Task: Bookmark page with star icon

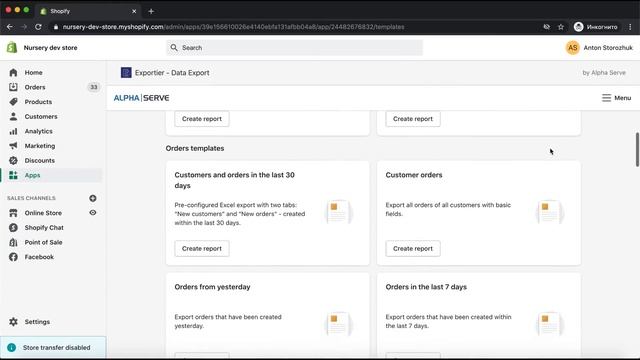Action: [x=561, y=27]
